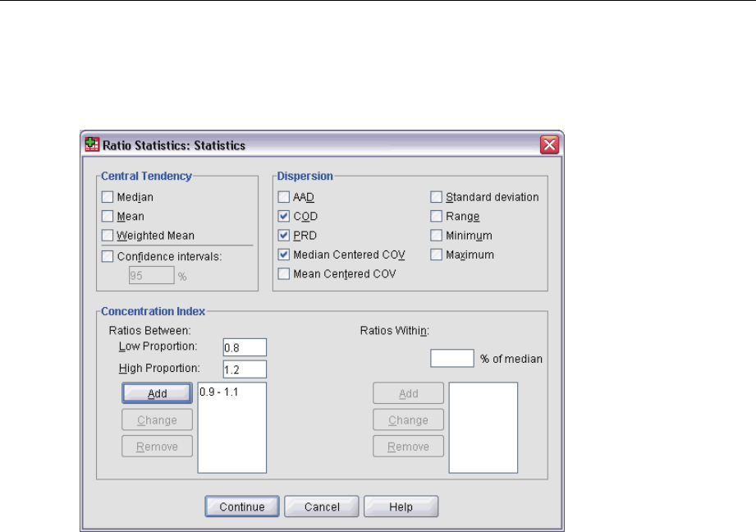Click the empty Ratios Within list box
This screenshot has width=756, height=532.
483,428
